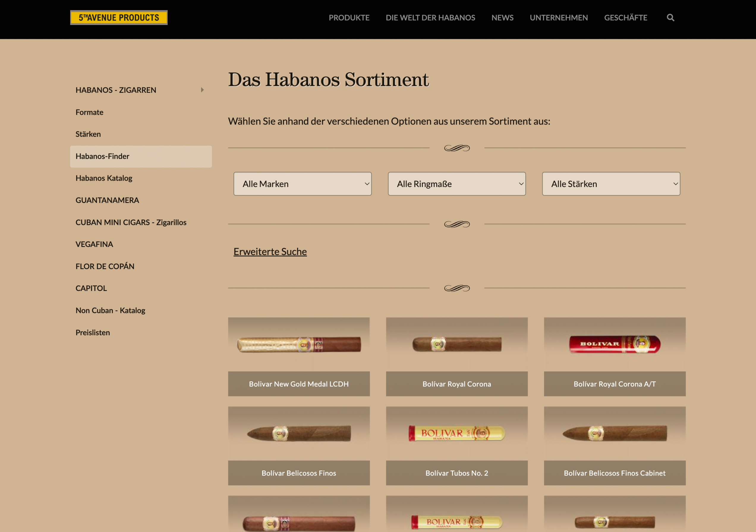Click the Bolívar Royal Corona label

pyautogui.click(x=456, y=384)
